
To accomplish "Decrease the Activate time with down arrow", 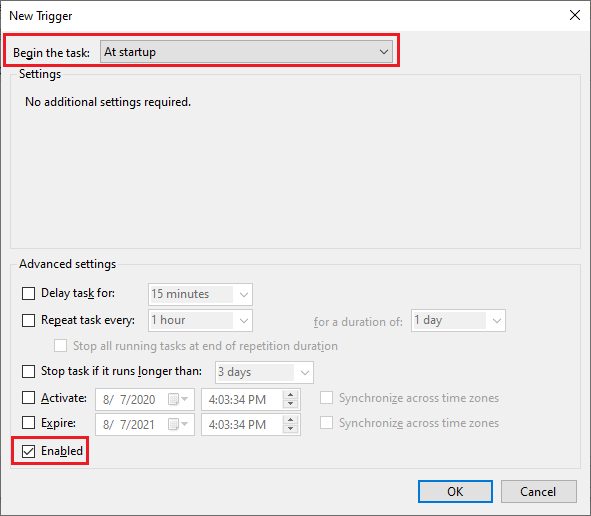I will click(291, 404).
